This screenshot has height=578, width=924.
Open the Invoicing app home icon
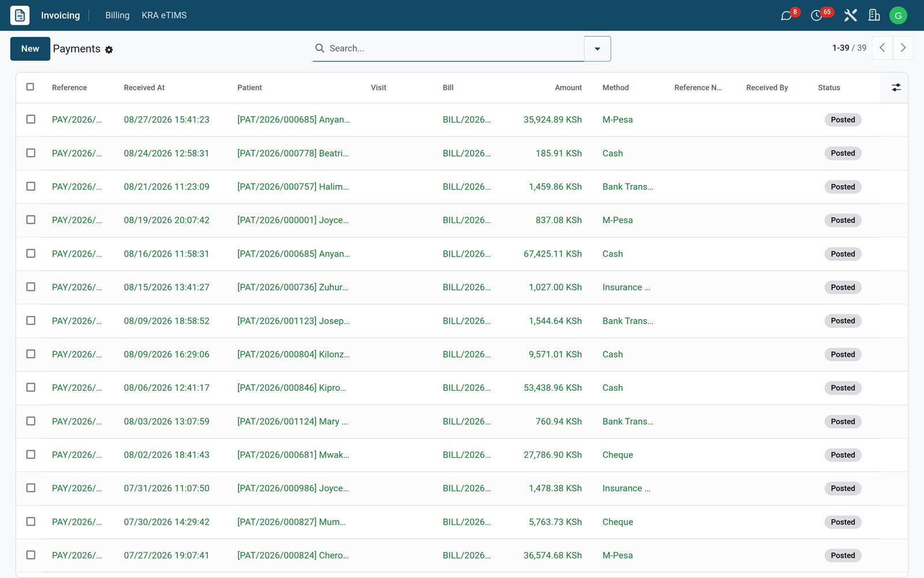(x=20, y=16)
